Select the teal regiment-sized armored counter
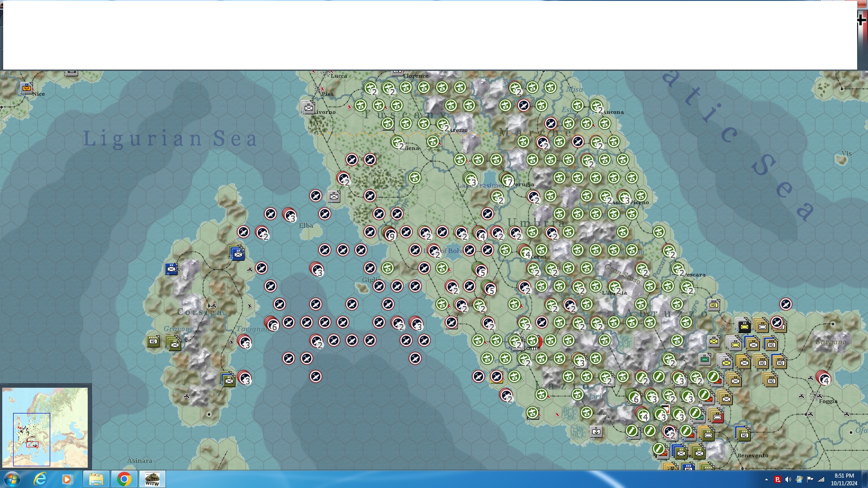 [704, 360]
